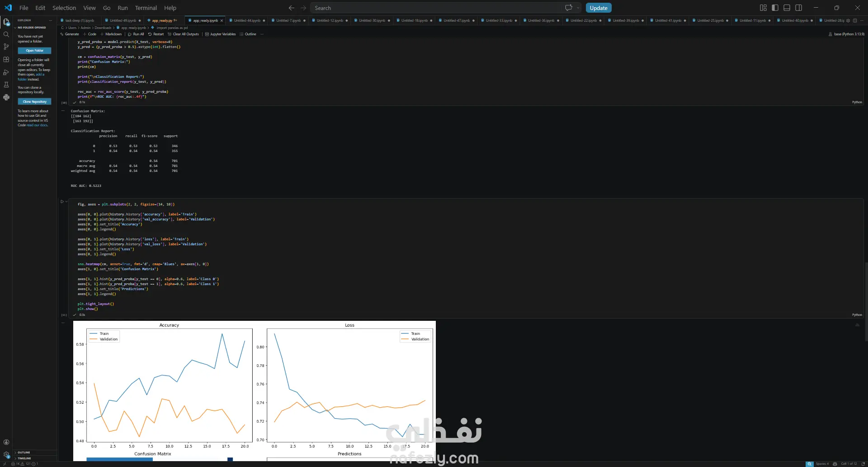Open the Accounts menu icon
Screen dimensions: 868x467
(6, 442)
